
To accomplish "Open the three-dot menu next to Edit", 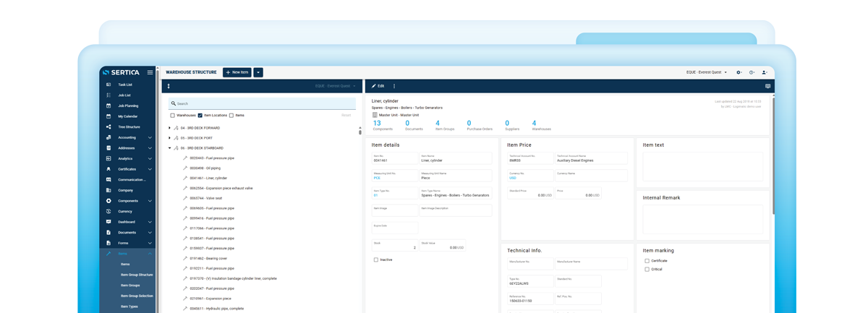I will point(394,86).
